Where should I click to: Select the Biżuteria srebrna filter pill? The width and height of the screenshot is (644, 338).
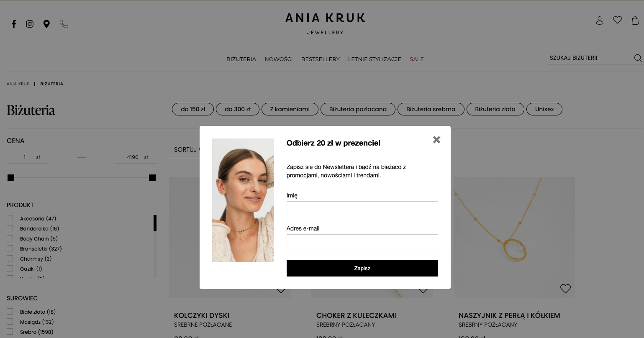pos(431,109)
